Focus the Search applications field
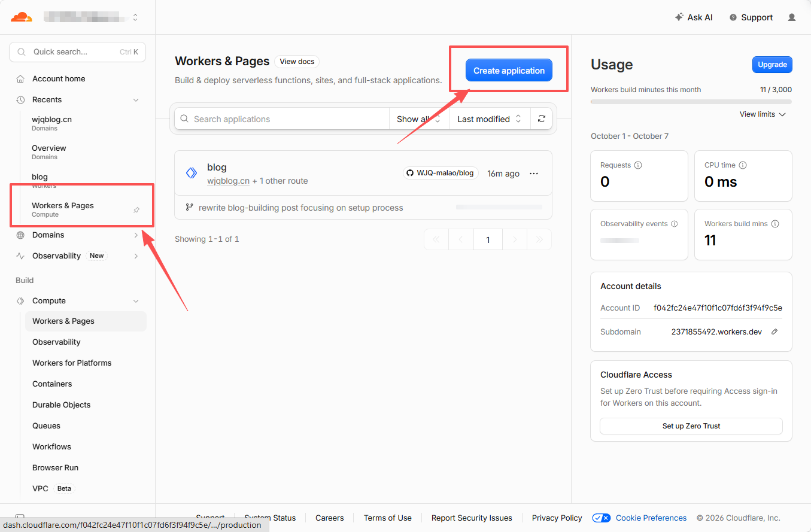Viewport: 811px width, 532px height. click(282, 119)
